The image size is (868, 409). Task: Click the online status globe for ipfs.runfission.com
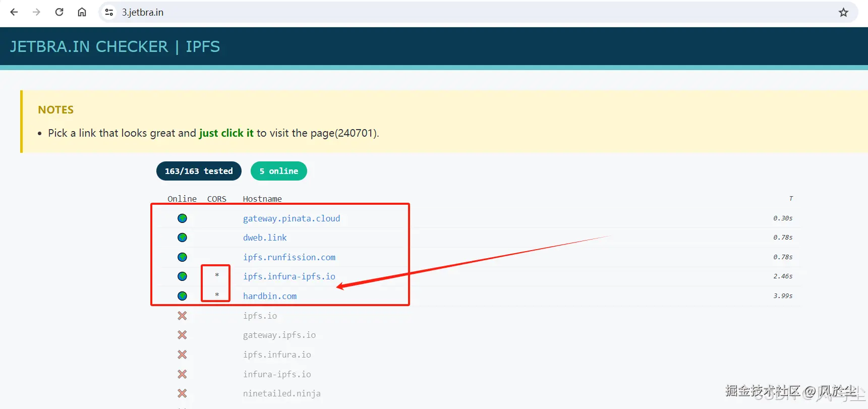[182, 257]
